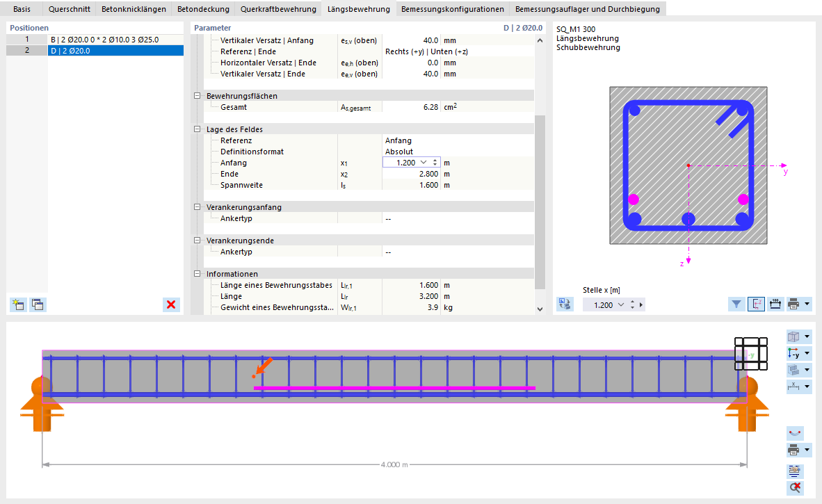
Task: Collapse the Informationen section
Action: (x=197, y=273)
